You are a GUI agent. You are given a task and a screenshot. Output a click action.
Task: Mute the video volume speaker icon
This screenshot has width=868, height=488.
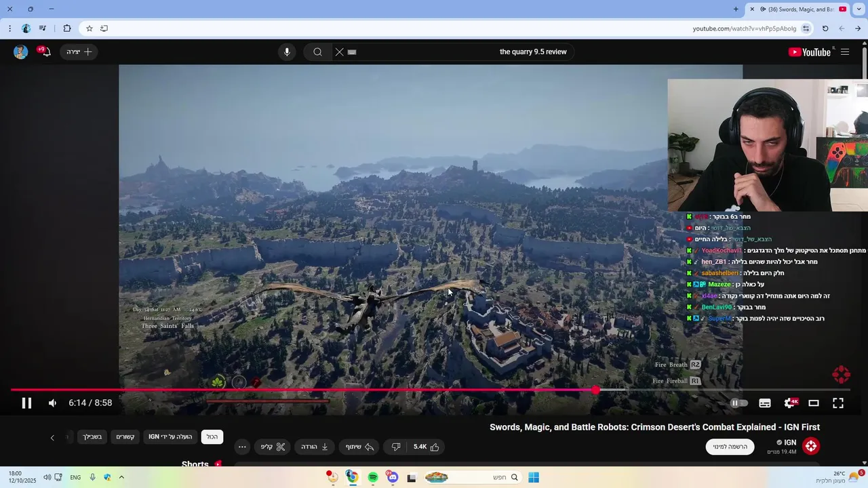pyautogui.click(x=52, y=403)
